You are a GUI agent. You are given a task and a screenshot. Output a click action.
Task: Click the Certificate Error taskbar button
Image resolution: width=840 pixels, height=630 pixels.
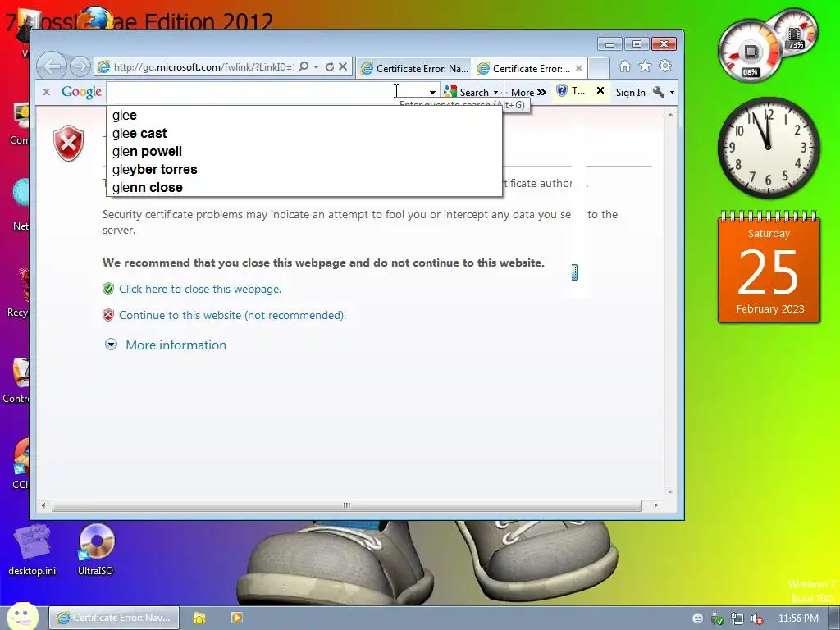tap(114, 618)
